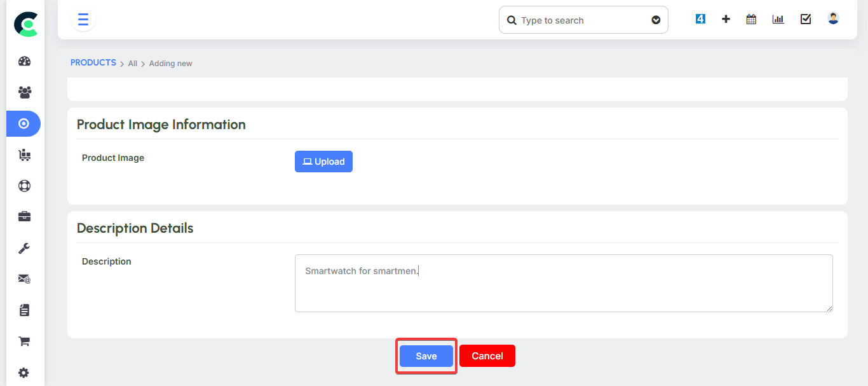This screenshot has height=386, width=868.
Task: Click the Upload product image button
Action: click(x=323, y=162)
